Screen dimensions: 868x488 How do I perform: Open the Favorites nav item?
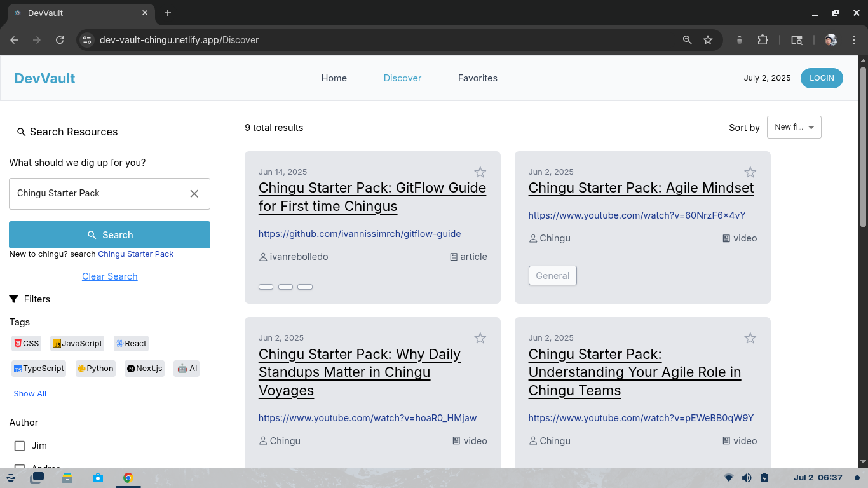[478, 78]
